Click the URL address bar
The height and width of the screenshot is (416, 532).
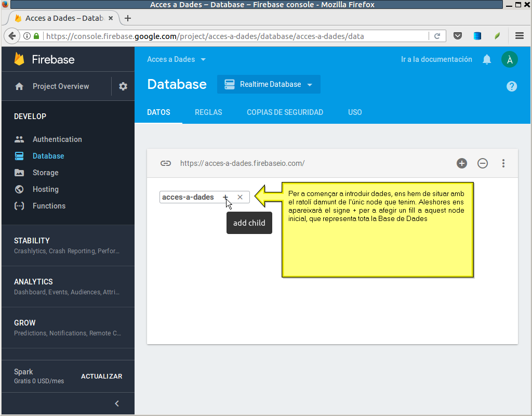[x=236, y=36]
